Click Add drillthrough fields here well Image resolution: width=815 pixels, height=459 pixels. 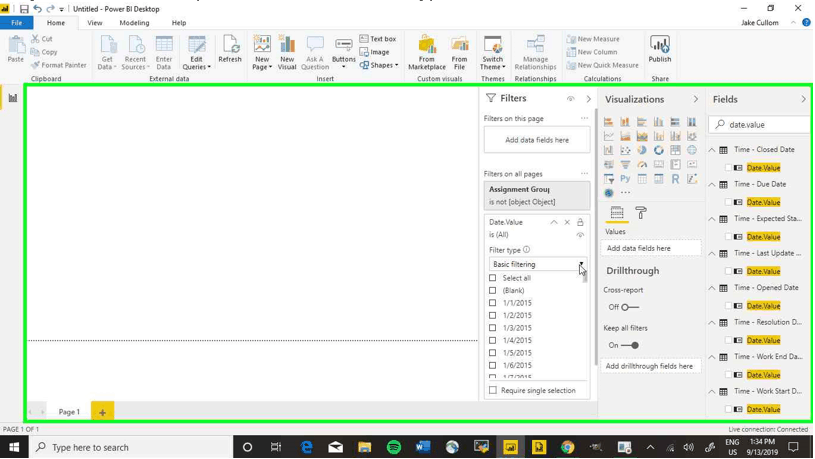pyautogui.click(x=649, y=366)
